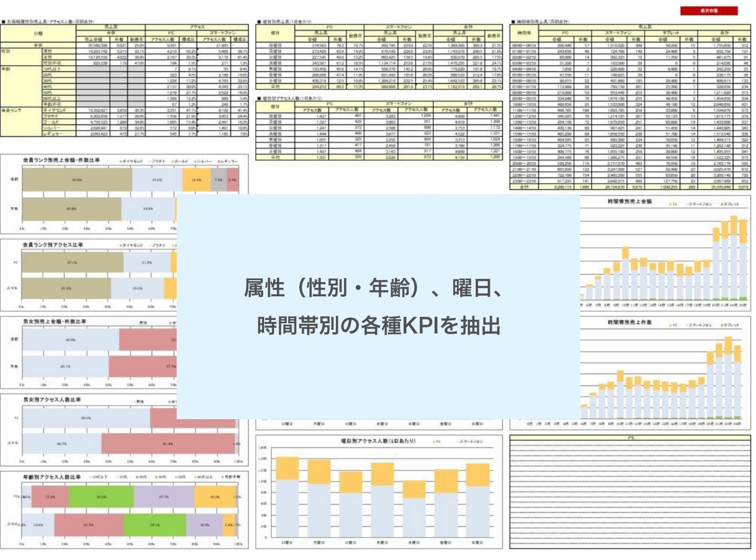The image size is (756, 560).
Task: Select the 00:00 row in hourly sales table
Action: click(524, 45)
